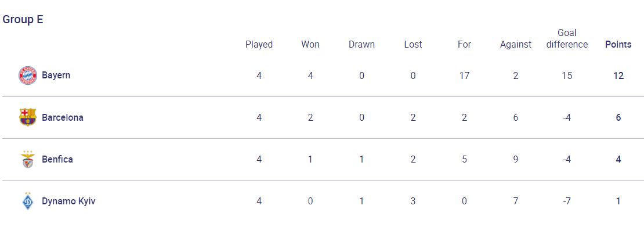644x227 pixels.
Task: Select the Drawn column header
Action: pos(361,44)
